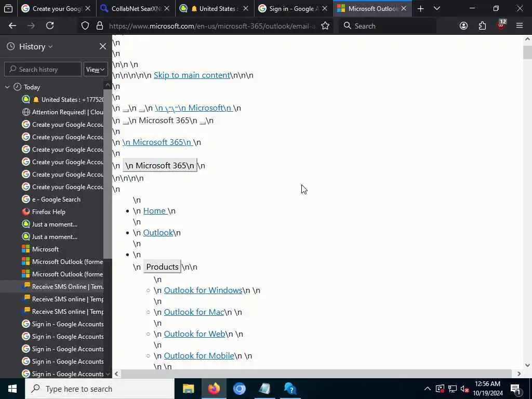Follow the Outlook link
The width and height of the screenshot is (532, 399).
pyautogui.click(x=158, y=233)
